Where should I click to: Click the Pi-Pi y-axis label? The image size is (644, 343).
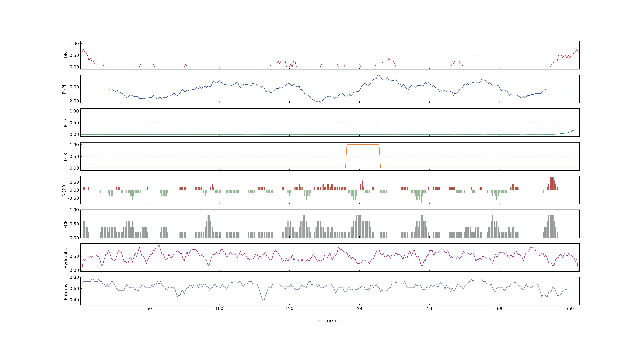(x=64, y=89)
